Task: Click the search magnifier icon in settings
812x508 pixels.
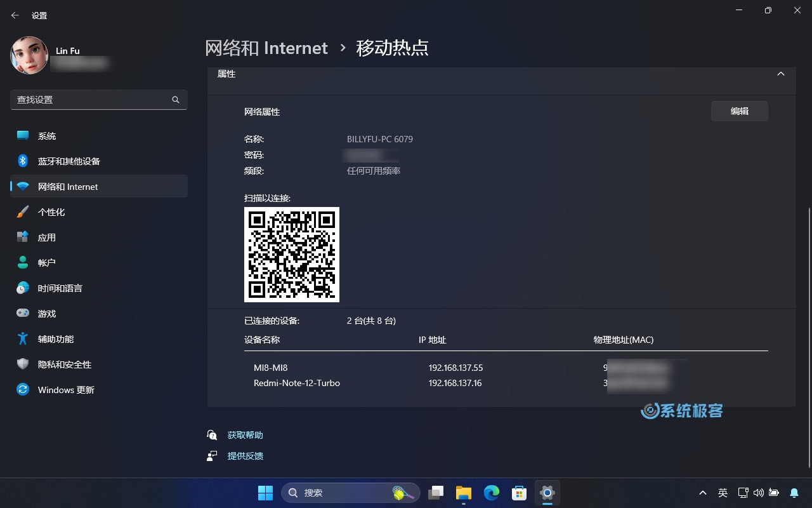Action: [x=176, y=100]
